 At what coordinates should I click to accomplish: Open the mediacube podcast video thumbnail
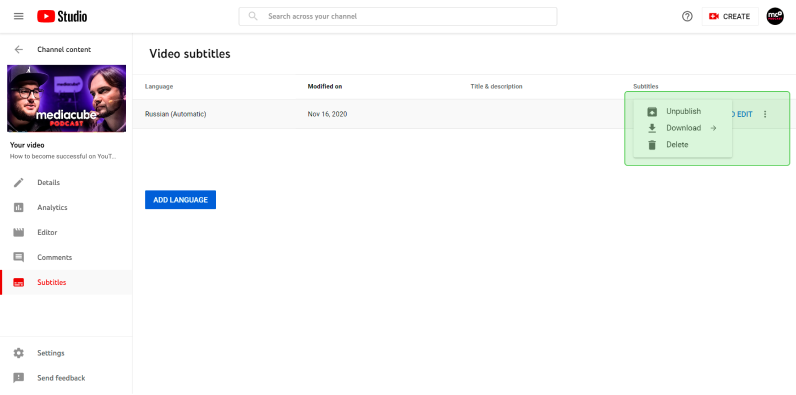67,98
